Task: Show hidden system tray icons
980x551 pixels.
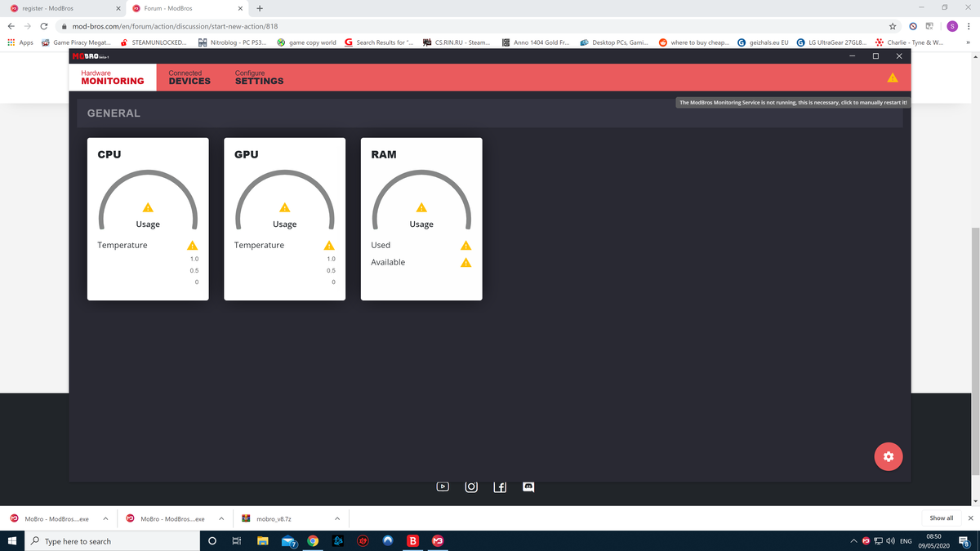Action: [x=854, y=541]
